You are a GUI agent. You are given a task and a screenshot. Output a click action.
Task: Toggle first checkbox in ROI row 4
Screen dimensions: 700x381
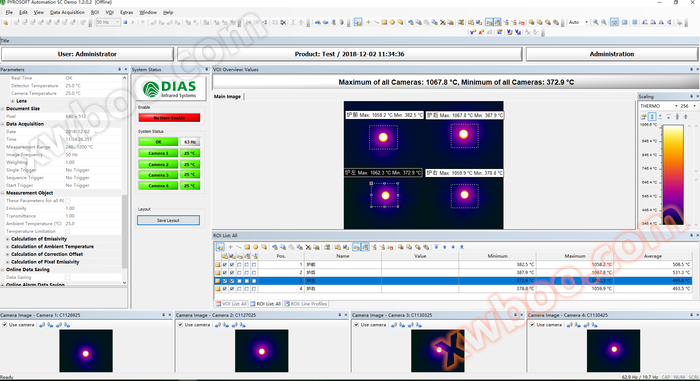[225, 289]
